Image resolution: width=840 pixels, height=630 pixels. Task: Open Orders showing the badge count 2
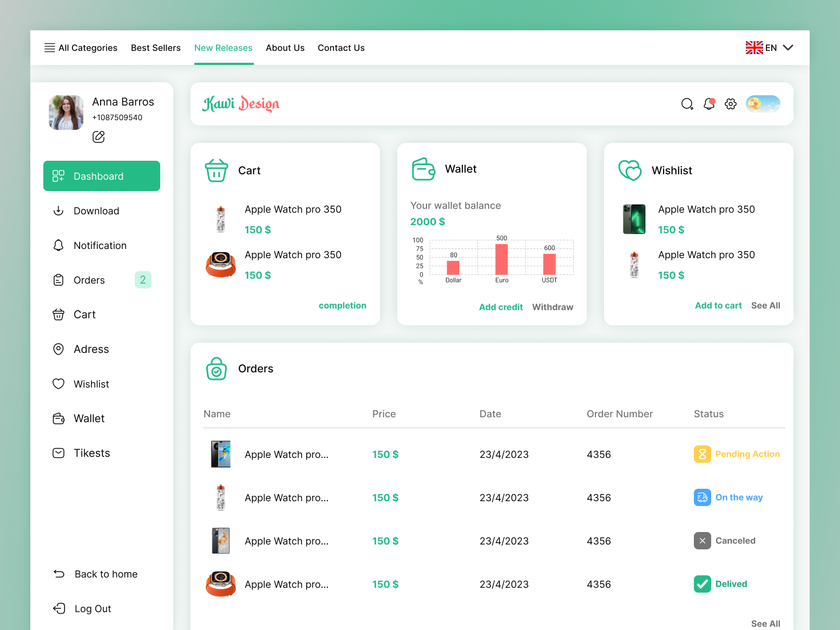89,280
